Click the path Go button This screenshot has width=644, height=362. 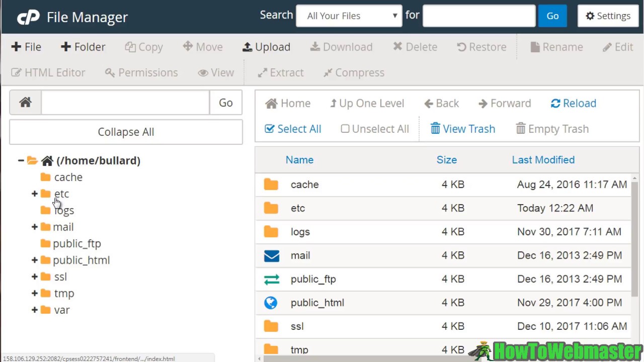pos(226,103)
